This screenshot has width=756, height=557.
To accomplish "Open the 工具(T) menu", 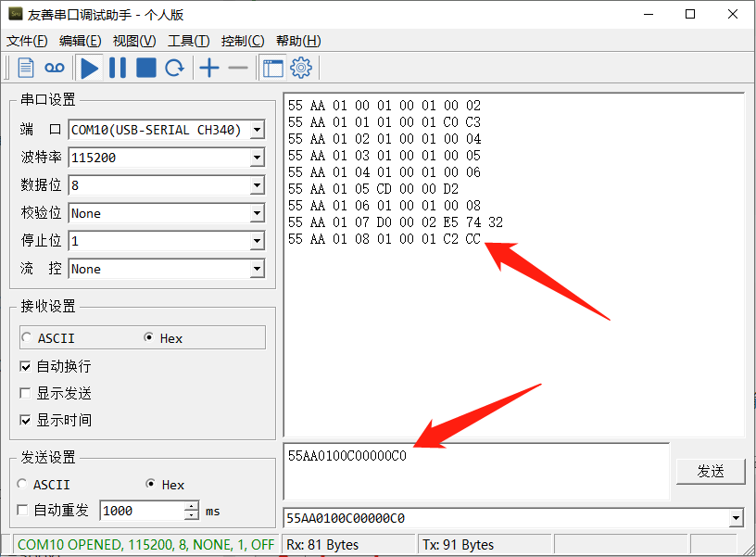I will point(188,41).
